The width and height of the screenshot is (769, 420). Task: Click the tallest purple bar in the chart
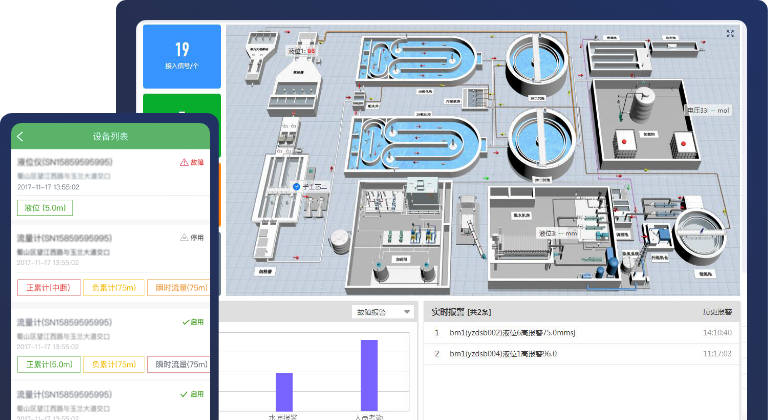(369, 374)
